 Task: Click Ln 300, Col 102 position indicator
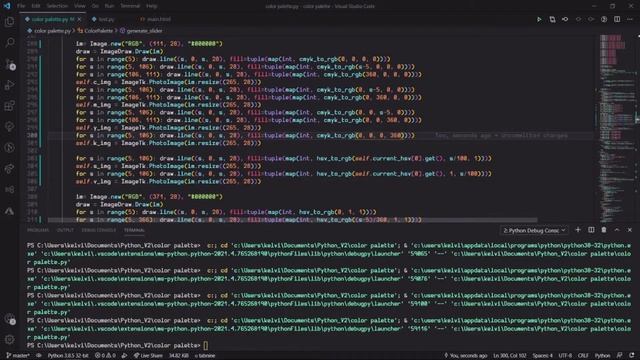point(509,356)
